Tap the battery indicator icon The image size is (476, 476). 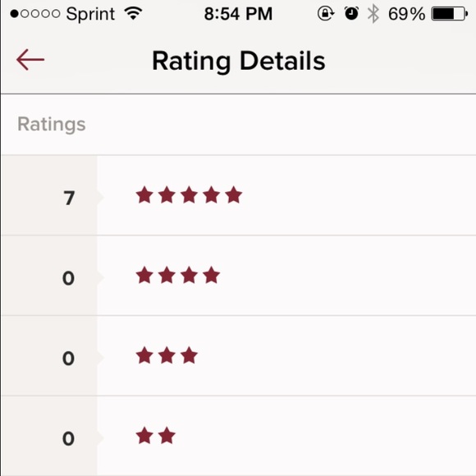pos(449,14)
